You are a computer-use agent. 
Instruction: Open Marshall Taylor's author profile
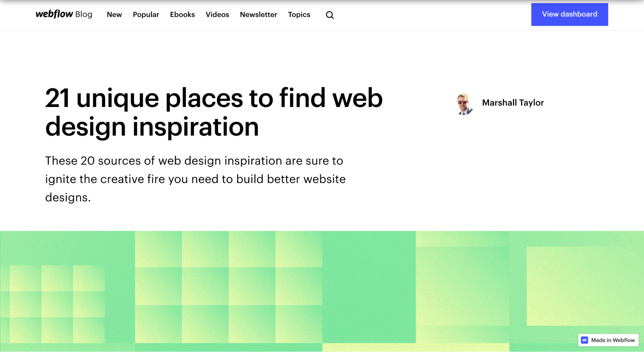tap(513, 103)
